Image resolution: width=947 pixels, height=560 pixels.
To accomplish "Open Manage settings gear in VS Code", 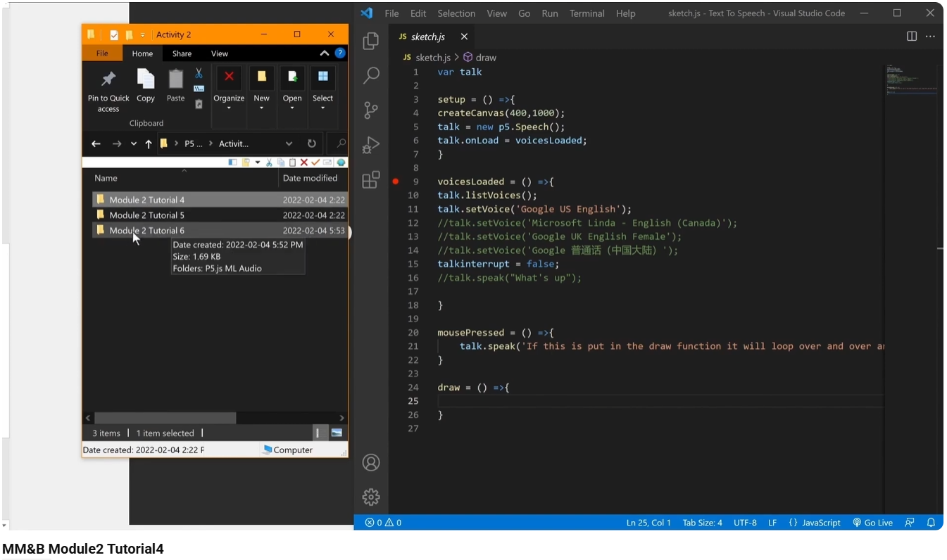I will click(x=370, y=496).
